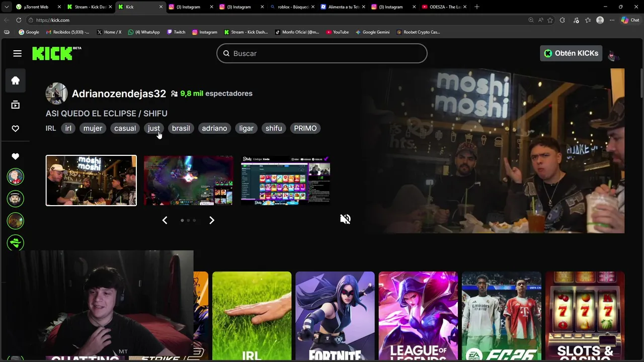Image resolution: width=644 pixels, height=362 pixels.
Task: Open the browser Extensions puzzle icon
Action: click(x=562, y=20)
